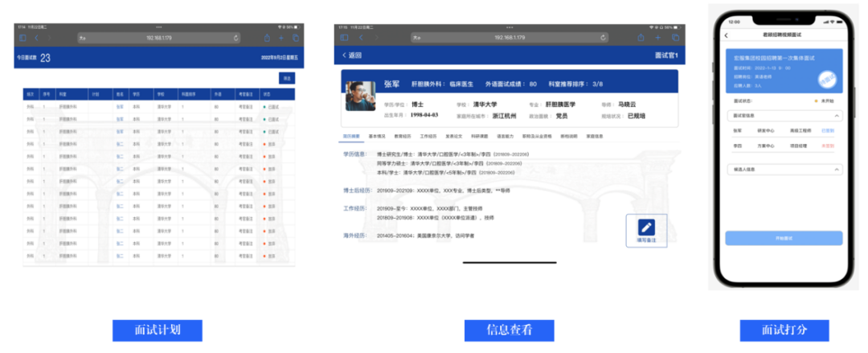Viewport: 868px width, 353px height.
Task: Click the 1998-04-03 birth date
Action: [x=424, y=115]
